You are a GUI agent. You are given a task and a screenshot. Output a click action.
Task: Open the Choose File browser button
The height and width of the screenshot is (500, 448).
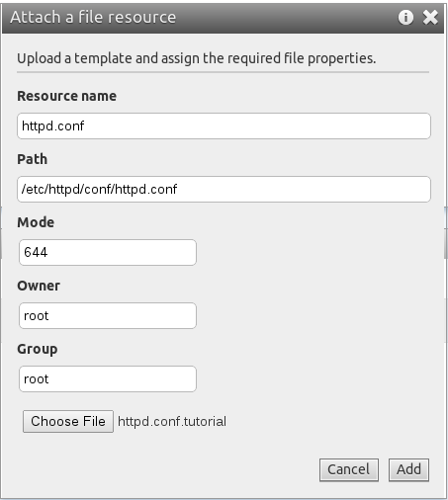[x=68, y=421]
